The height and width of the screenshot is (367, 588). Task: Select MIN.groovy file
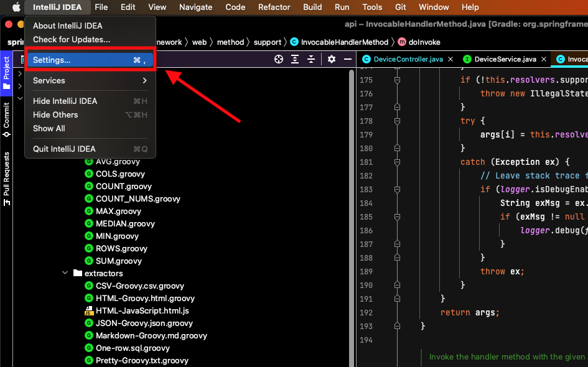click(x=117, y=236)
